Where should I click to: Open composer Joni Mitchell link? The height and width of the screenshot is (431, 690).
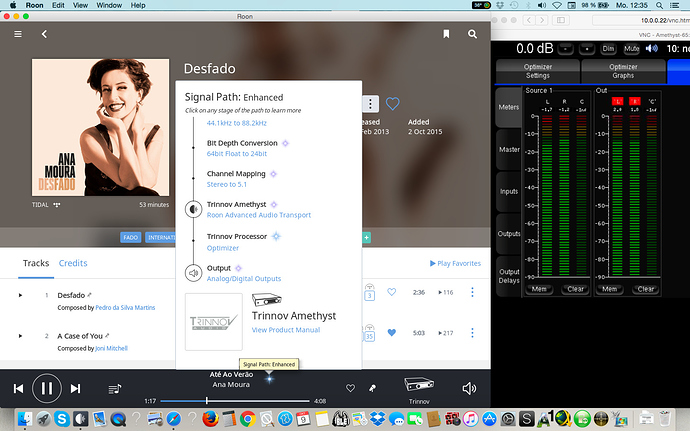coord(111,348)
